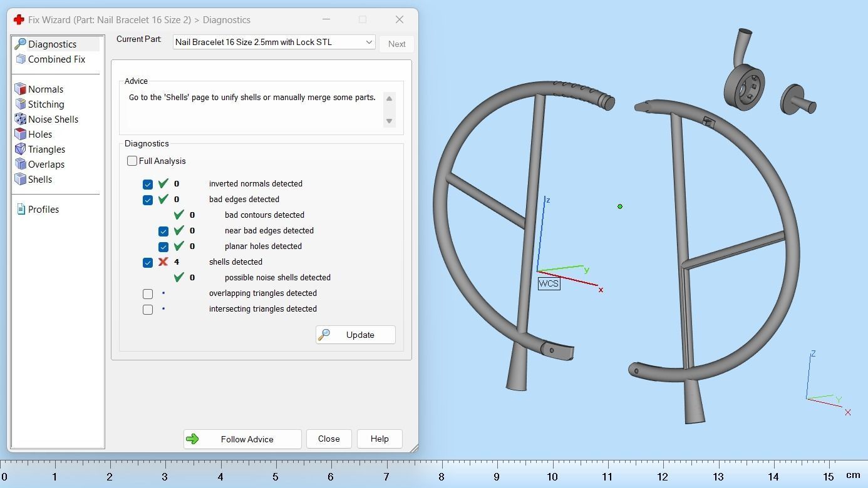This screenshot has width=868, height=488.
Task: Click the green check beside bad contours
Action: 179,215
